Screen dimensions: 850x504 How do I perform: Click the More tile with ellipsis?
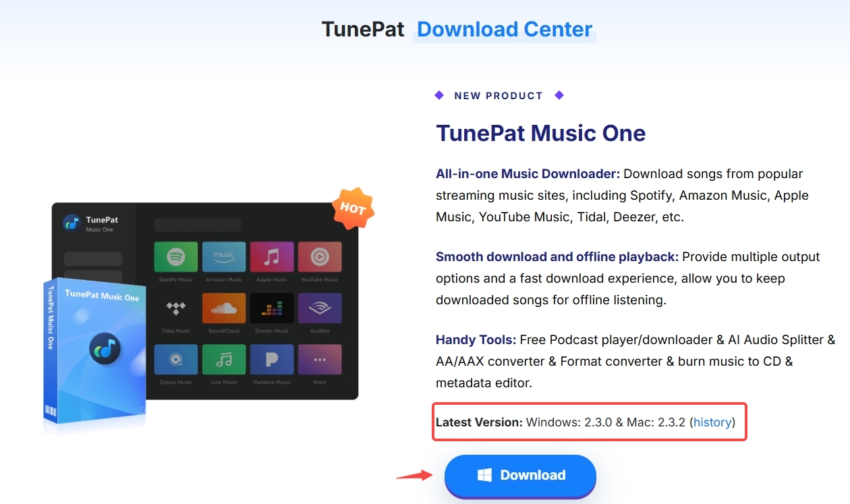pos(319,359)
